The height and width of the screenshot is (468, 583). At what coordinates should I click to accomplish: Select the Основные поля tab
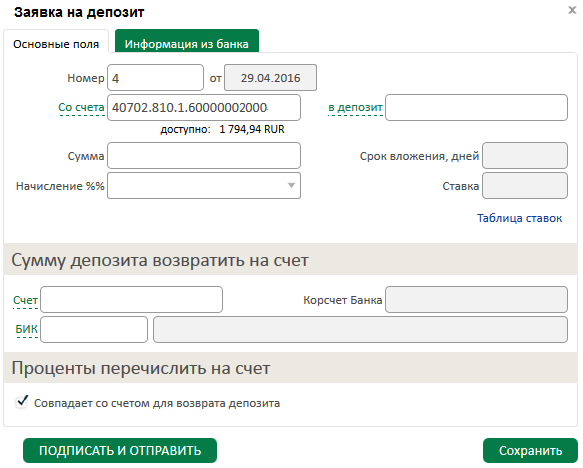coord(56,44)
